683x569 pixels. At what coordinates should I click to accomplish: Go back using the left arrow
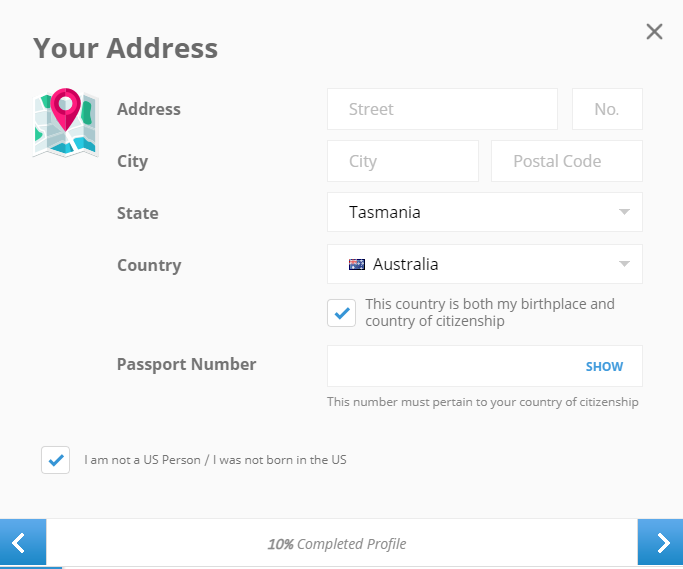point(23,543)
